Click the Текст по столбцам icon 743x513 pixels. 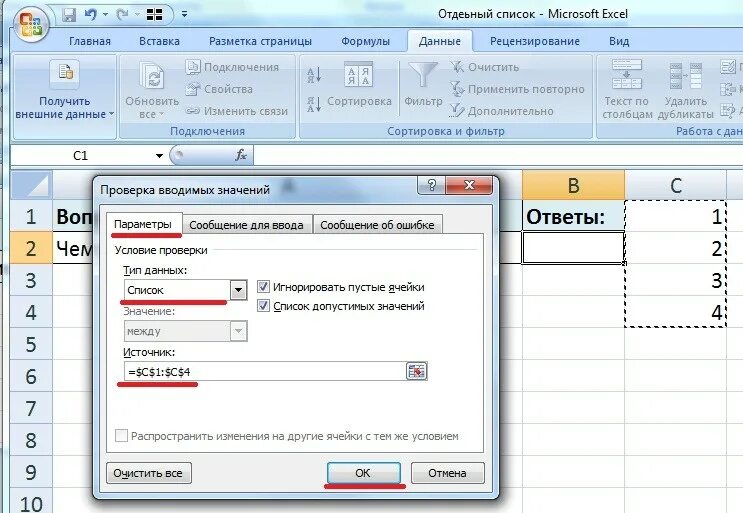click(x=626, y=74)
